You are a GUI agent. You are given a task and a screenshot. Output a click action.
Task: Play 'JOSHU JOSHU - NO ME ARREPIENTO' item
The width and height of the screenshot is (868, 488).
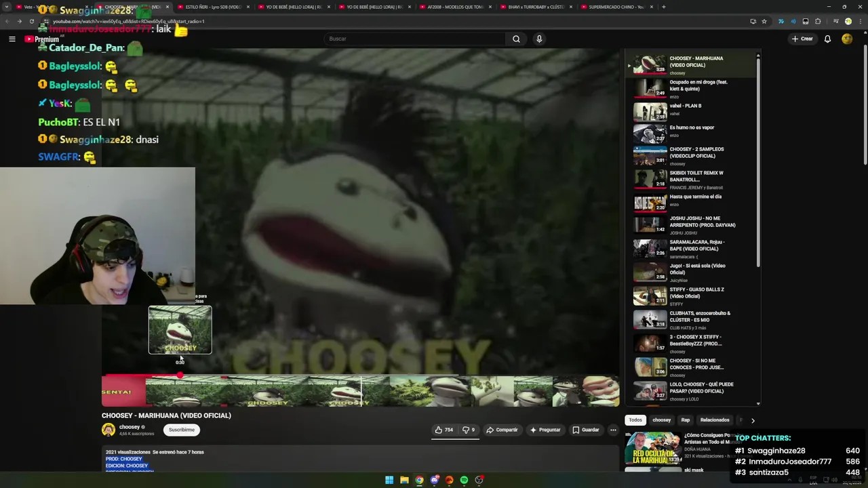690,225
